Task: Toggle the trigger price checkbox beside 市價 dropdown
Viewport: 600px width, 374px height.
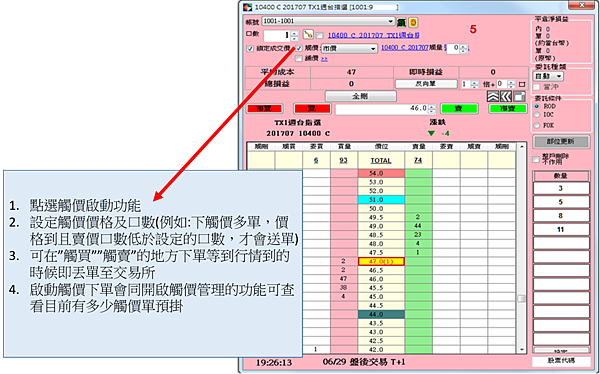Action: click(299, 49)
